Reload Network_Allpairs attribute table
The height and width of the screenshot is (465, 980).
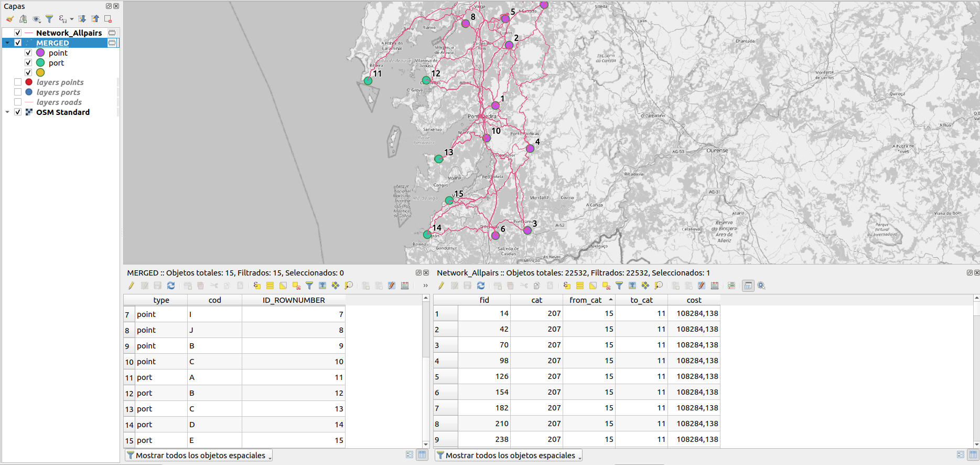tap(481, 286)
